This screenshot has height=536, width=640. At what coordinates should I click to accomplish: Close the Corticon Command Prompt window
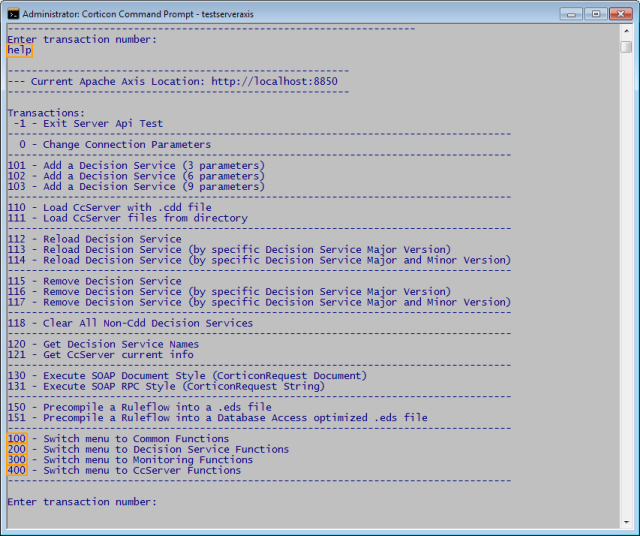pyautogui.click(x=621, y=14)
